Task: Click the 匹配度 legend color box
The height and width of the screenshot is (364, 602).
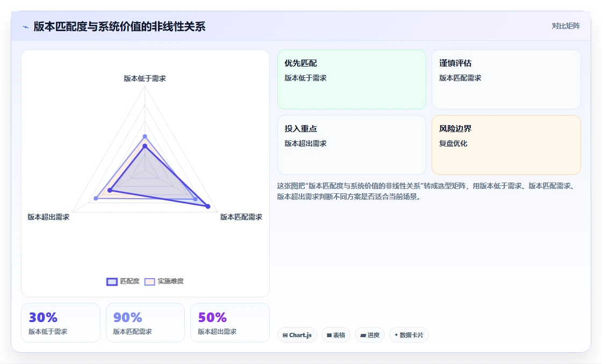Action: [x=112, y=282]
